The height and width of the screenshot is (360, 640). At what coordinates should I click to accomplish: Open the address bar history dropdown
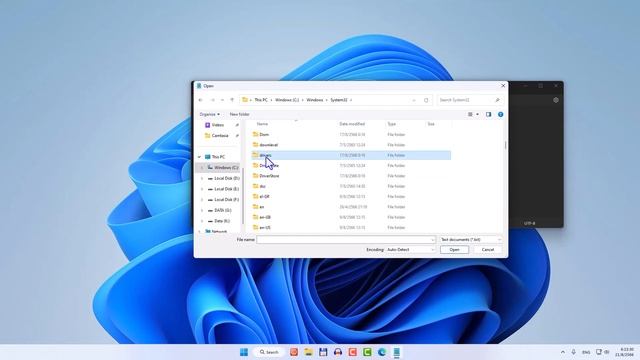click(x=414, y=100)
